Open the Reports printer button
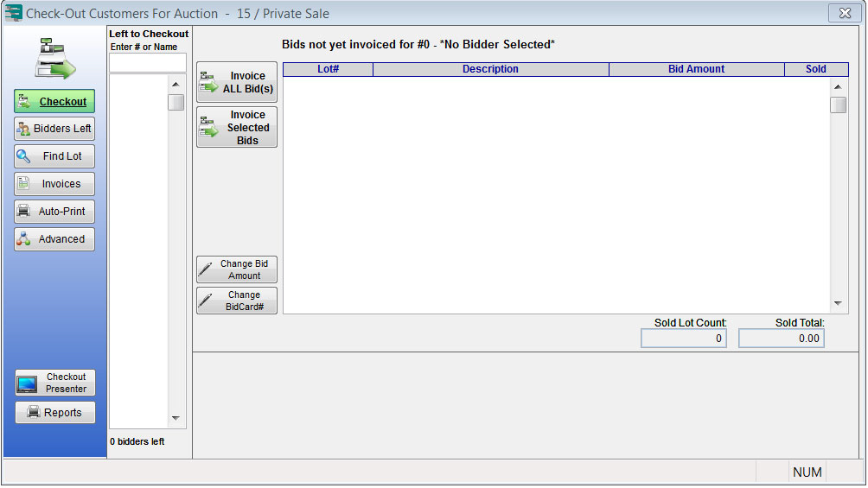 pos(54,412)
